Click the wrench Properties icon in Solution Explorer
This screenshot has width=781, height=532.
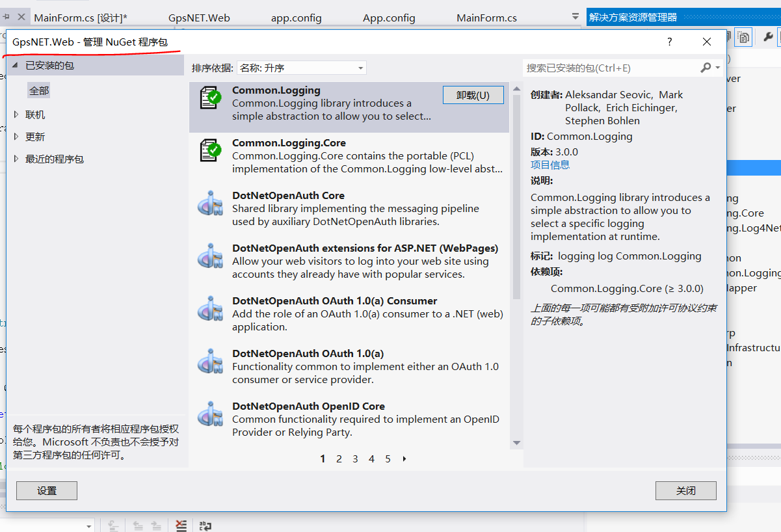(x=769, y=36)
